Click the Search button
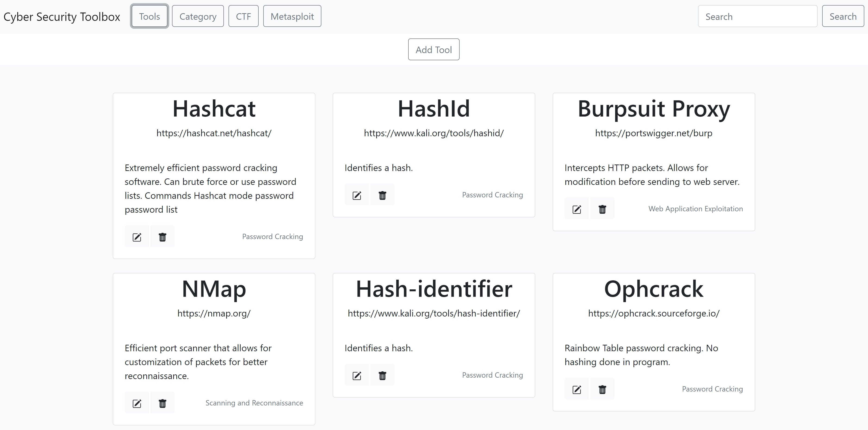 pos(843,16)
